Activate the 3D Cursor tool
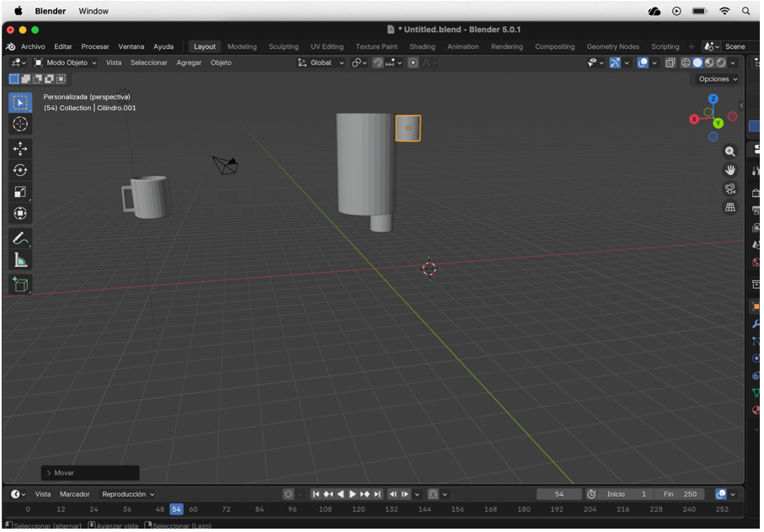This screenshot has height=532, width=764. pyautogui.click(x=20, y=125)
